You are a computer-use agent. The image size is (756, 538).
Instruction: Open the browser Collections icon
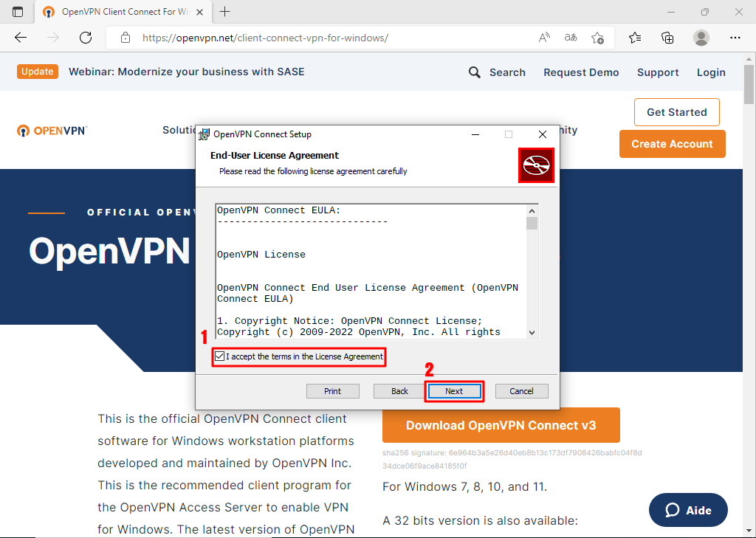click(667, 38)
